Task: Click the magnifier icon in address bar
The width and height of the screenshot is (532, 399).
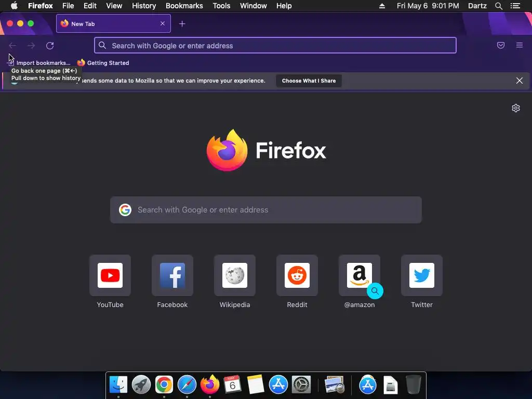Action: point(102,46)
